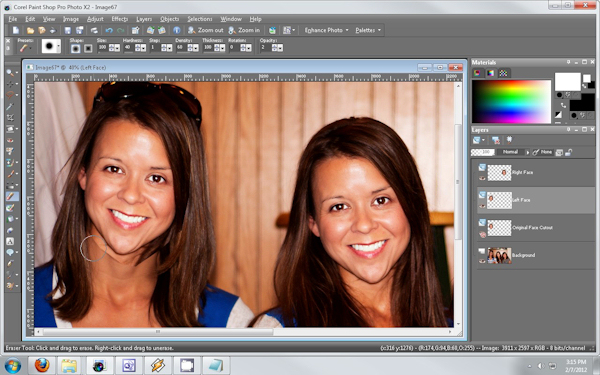Select the Eraser tool in the toolbar
Viewport: 600px width, 375px height.
10,197
